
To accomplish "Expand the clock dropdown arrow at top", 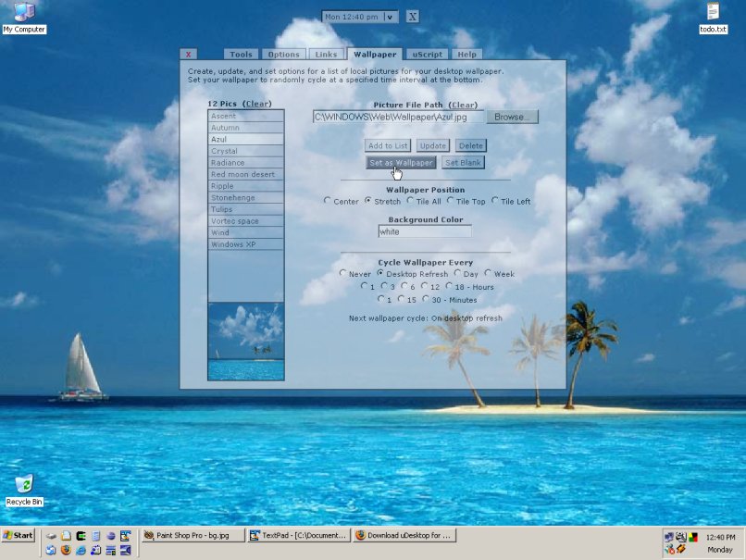I will 391,18.
